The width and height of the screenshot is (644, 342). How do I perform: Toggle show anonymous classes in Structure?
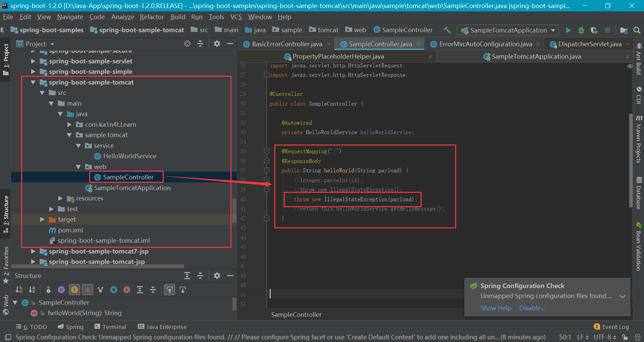113,290
